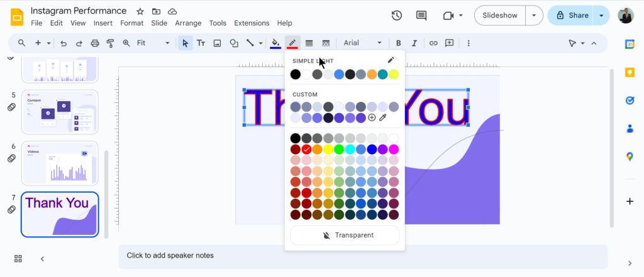Click the Insert link icon

433,43
